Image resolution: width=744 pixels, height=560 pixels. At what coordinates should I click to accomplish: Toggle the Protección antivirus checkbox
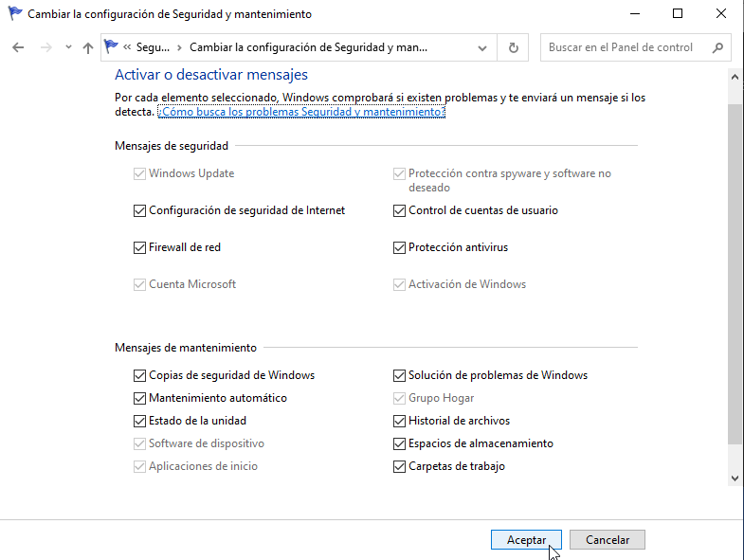click(399, 247)
